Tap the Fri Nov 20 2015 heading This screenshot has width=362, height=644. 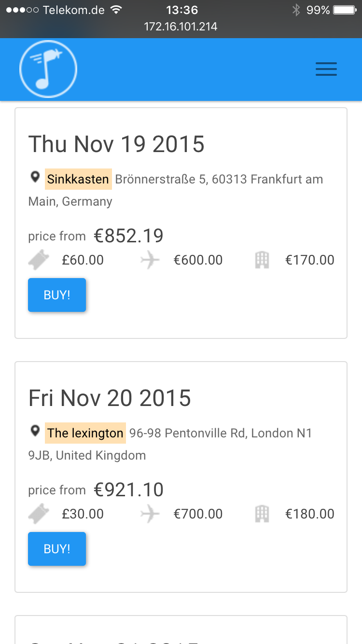[110, 398]
